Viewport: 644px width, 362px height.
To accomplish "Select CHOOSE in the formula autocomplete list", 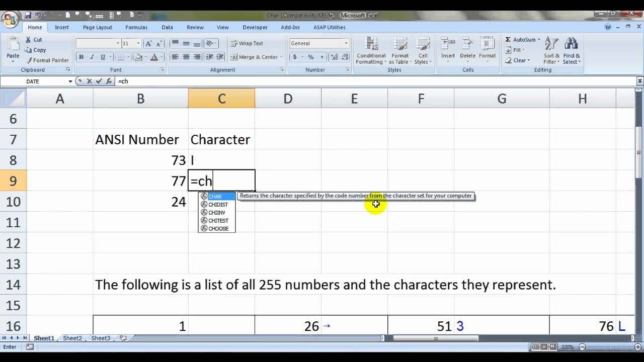I will click(217, 229).
